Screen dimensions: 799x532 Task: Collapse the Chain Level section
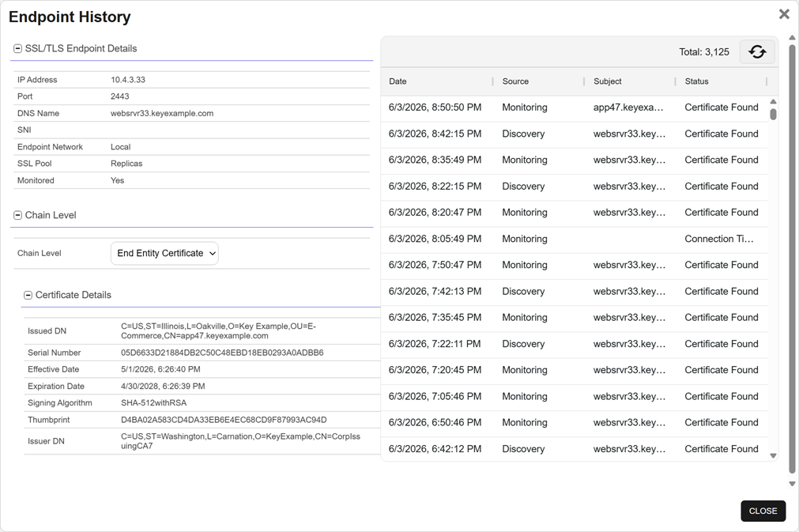point(18,215)
